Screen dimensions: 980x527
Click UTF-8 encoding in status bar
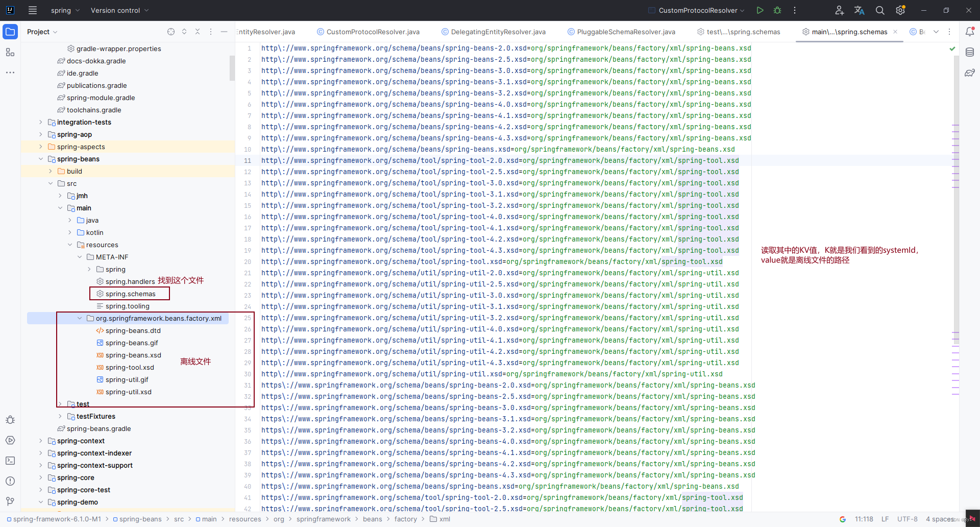tap(908, 519)
